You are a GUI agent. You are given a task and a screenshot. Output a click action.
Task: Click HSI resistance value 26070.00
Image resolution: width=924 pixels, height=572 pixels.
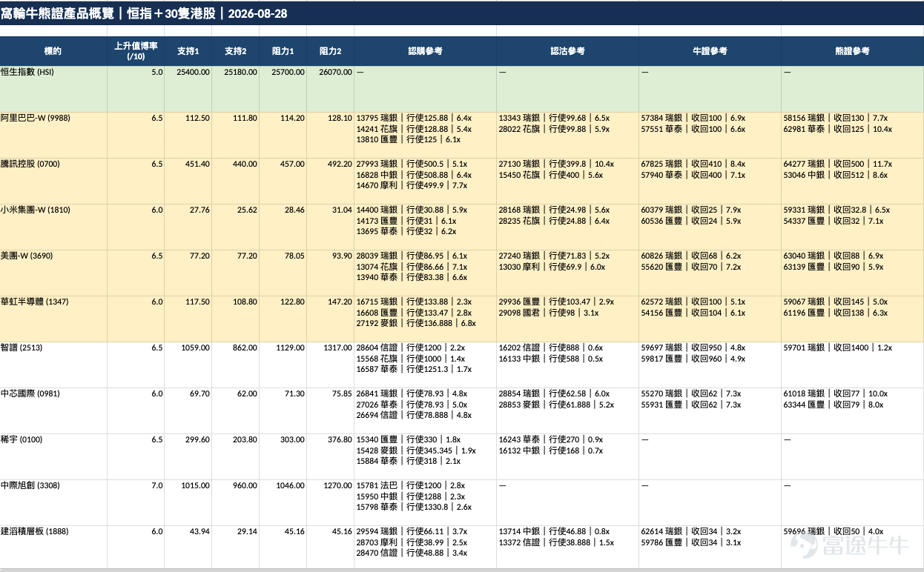tap(335, 72)
